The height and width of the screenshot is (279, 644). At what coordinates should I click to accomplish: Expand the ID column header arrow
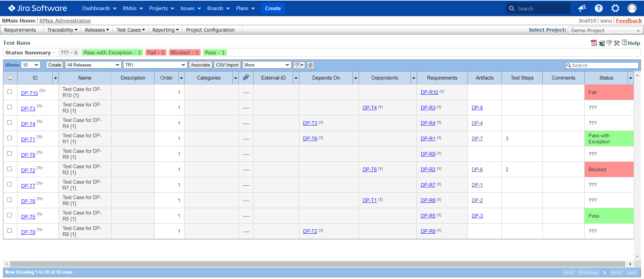click(x=55, y=78)
